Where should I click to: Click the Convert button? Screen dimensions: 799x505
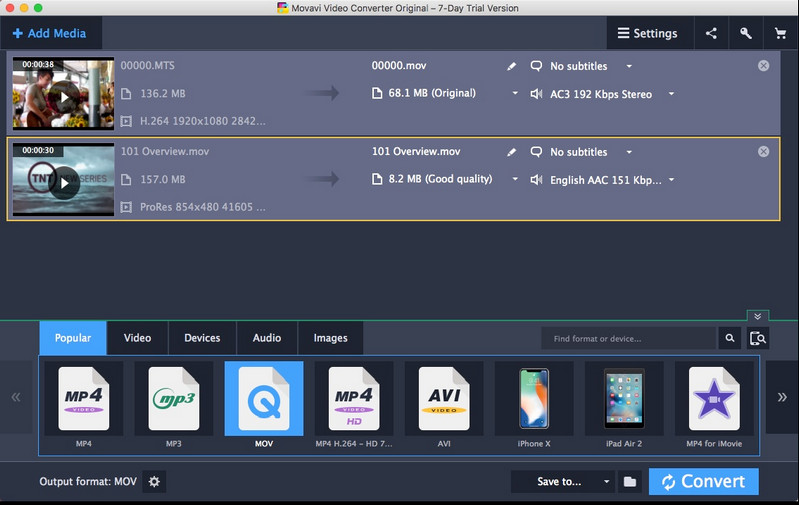pyautogui.click(x=704, y=482)
